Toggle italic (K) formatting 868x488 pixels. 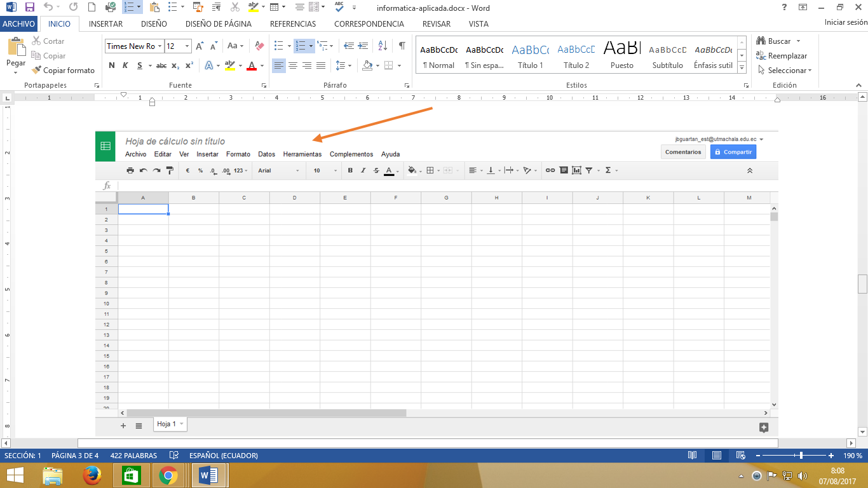pyautogui.click(x=125, y=65)
